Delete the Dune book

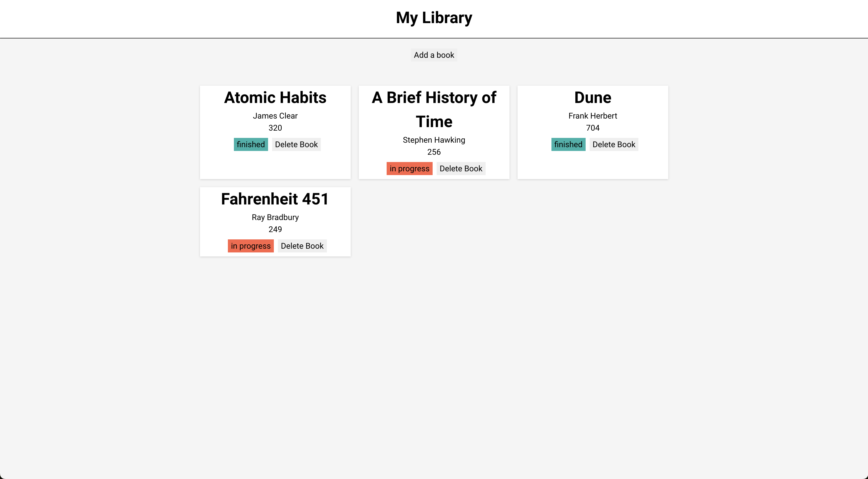click(x=614, y=144)
